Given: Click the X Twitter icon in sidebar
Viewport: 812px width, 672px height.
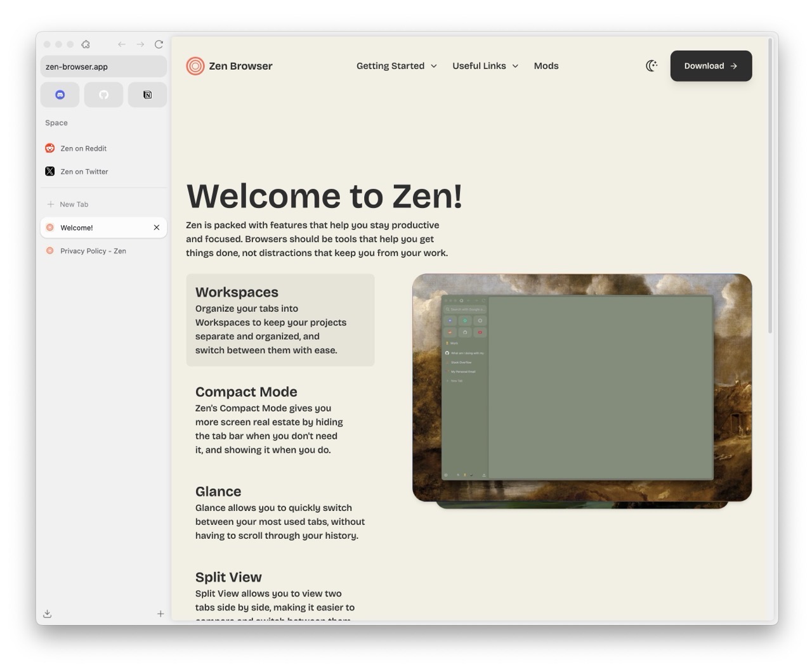Looking at the screenshot, I should pos(50,171).
